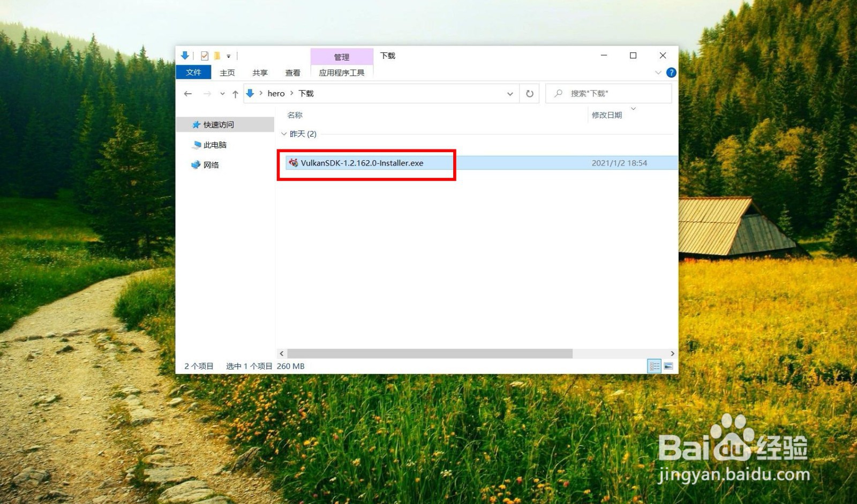
Task: Refresh the 下载 folder
Action: coord(530,94)
